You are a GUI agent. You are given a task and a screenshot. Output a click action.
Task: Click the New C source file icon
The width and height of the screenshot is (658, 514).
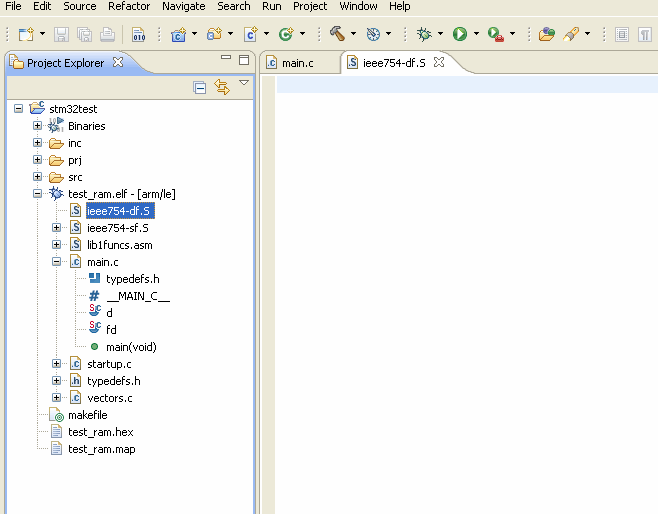pos(251,34)
